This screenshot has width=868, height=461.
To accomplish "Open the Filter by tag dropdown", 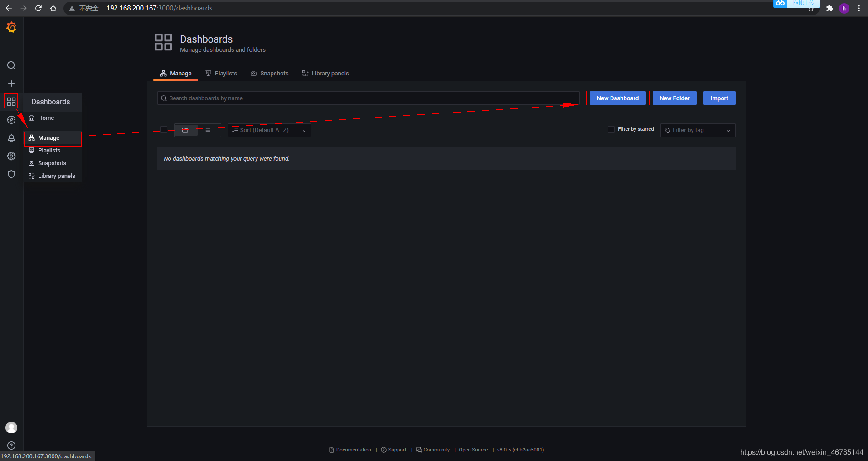I will (x=698, y=130).
